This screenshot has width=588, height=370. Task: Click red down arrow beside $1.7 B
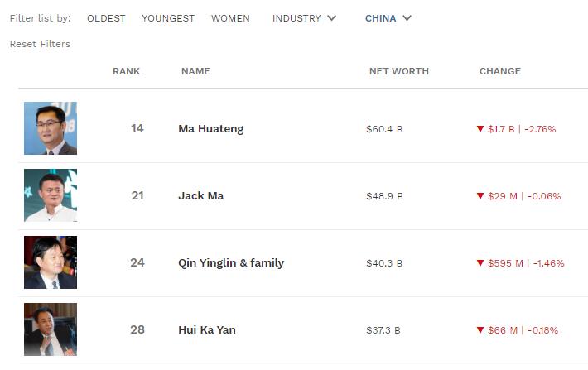point(480,129)
